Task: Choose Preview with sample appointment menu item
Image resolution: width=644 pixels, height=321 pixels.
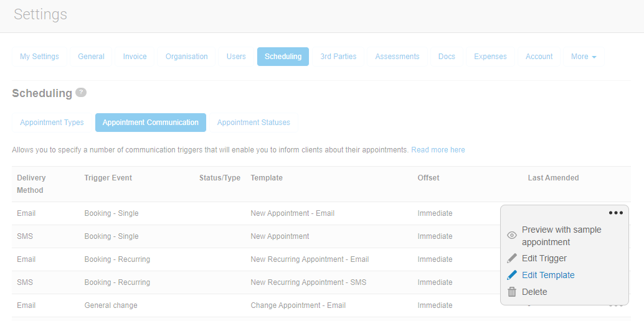Action: 561,236
